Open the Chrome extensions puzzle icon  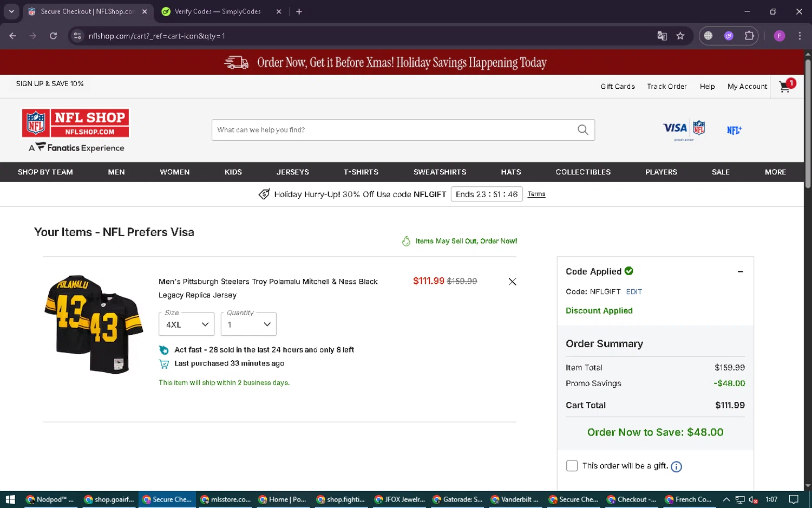[x=749, y=36]
